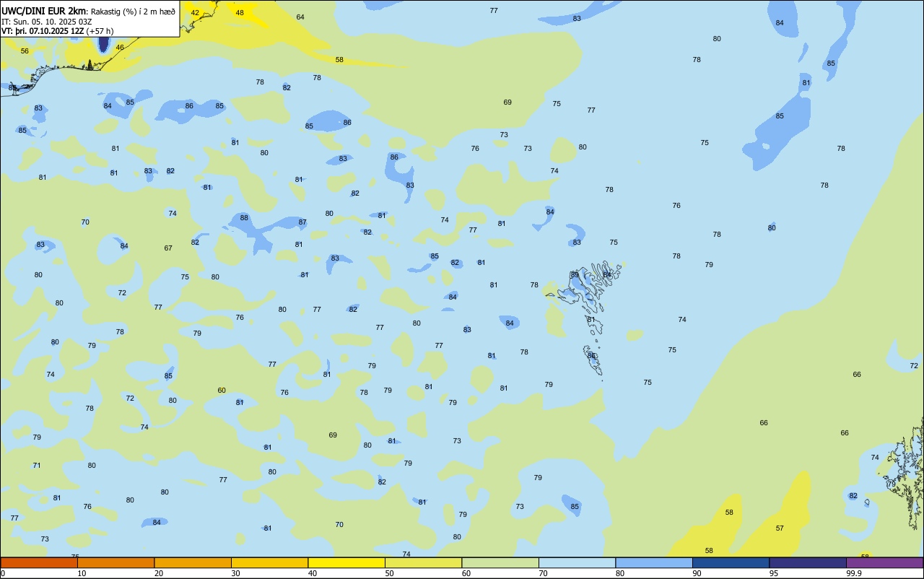The width and height of the screenshot is (924, 579).
Task: Click the medium blue 80–90 legend swatch
Action: [654, 562]
